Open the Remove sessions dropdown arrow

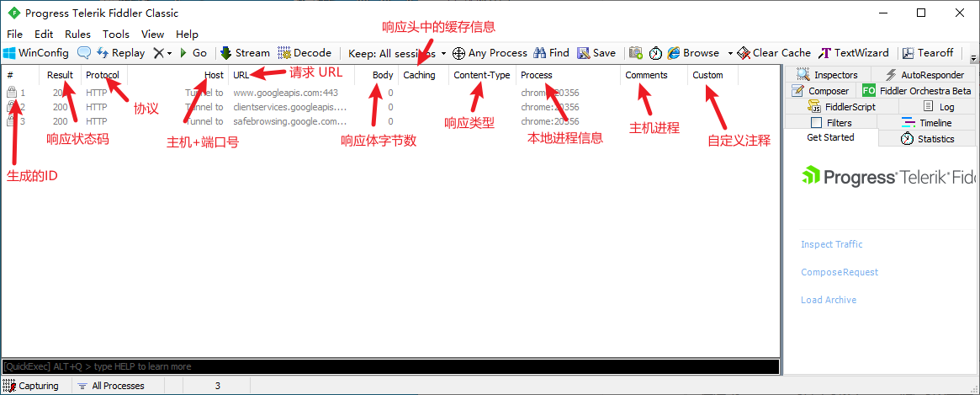(x=169, y=54)
